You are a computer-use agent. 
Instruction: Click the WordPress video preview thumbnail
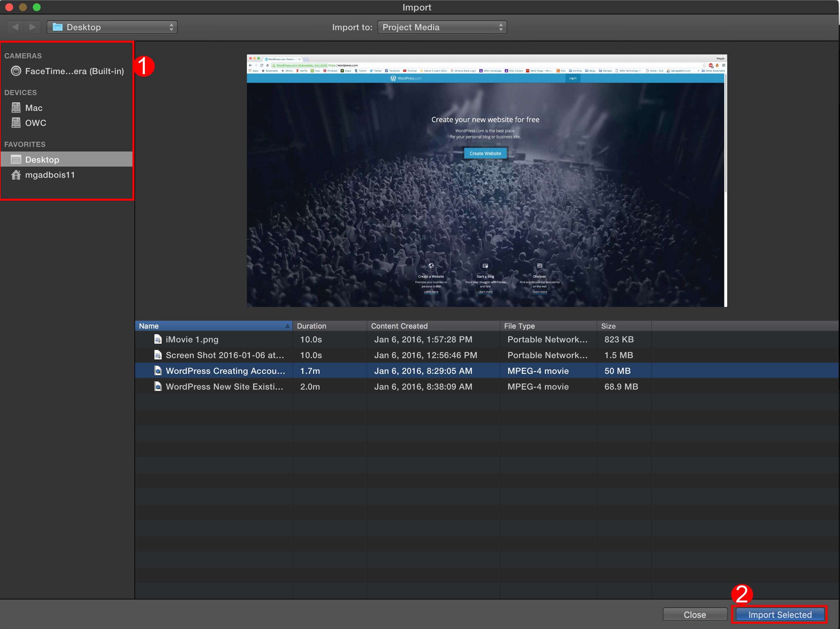point(487,181)
